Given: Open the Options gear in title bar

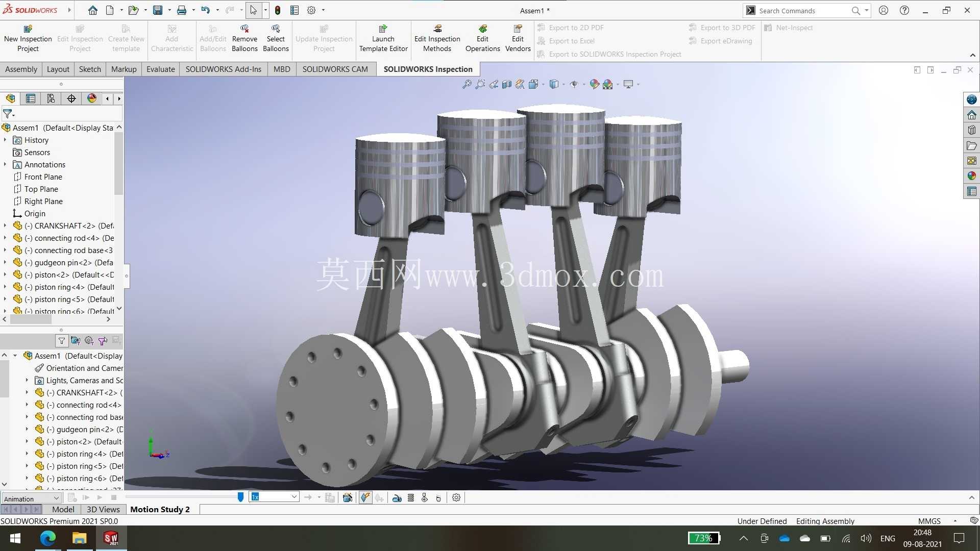Looking at the screenshot, I should point(311,10).
